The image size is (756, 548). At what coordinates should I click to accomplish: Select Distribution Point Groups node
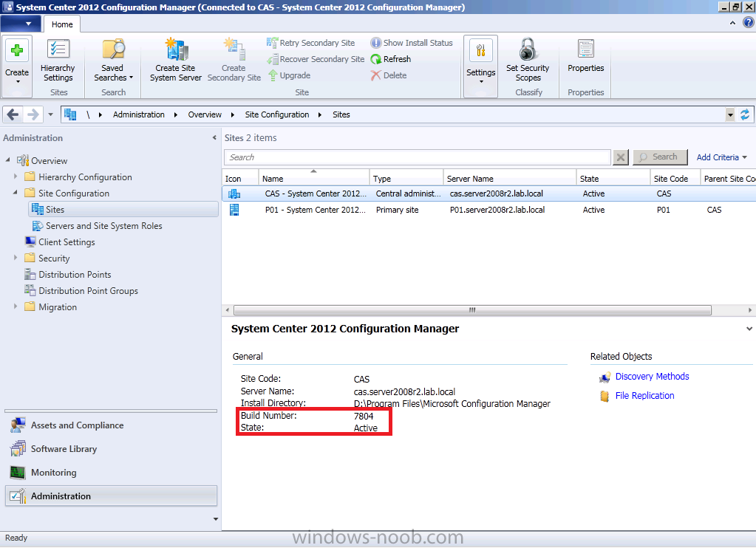click(81, 291)
